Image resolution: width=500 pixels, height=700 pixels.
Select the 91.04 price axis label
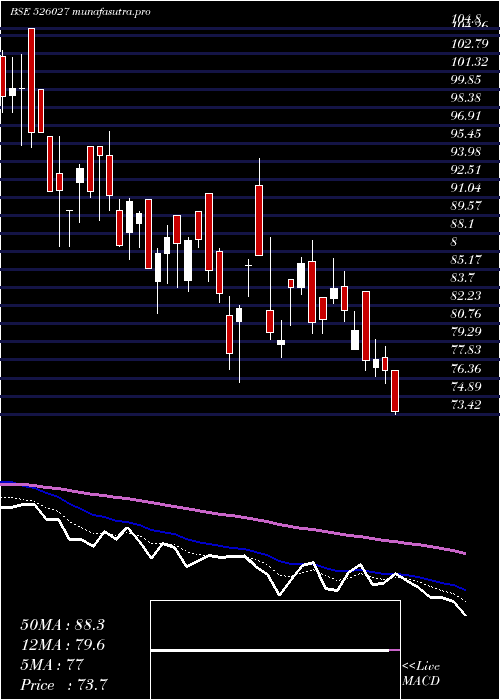467,188
